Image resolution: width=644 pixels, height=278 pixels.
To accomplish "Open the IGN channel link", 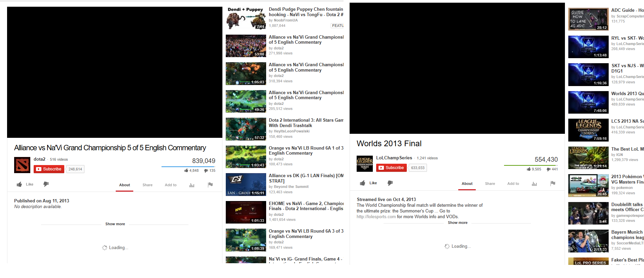I will pyautogui.click(x=619, y=155).
